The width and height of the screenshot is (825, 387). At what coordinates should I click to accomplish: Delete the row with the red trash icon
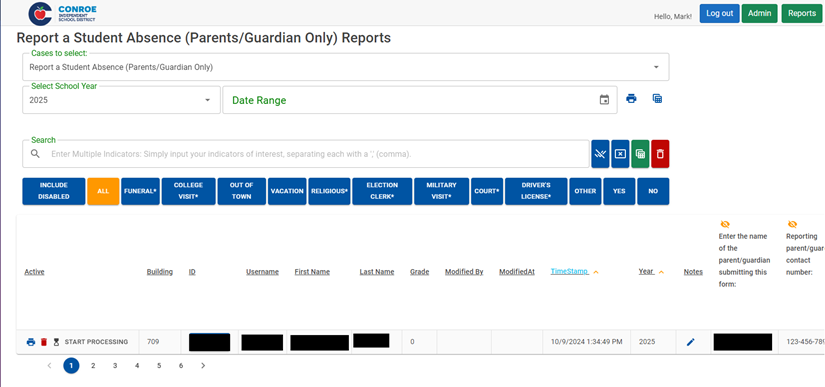(x=44, y=342)
